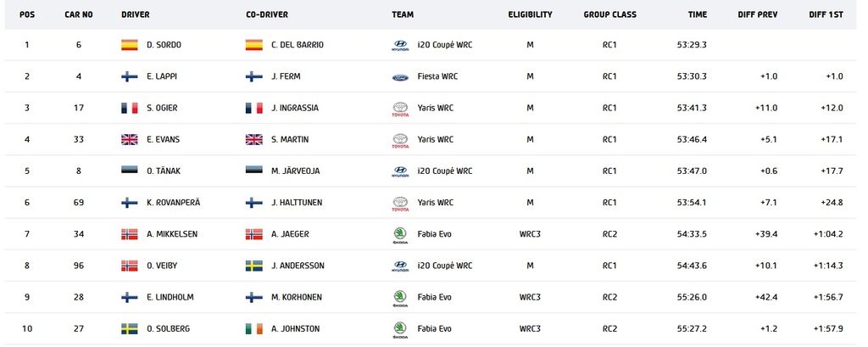Click the Finnish flag beside K. Rovanperä

[130, 202]
